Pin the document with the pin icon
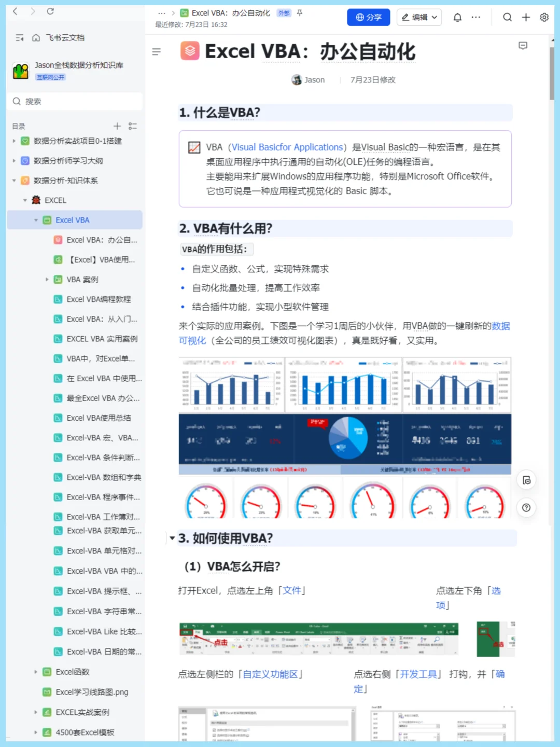Image resolution: width=560 pixels, height=747 pixels. (x=299, y=14)
